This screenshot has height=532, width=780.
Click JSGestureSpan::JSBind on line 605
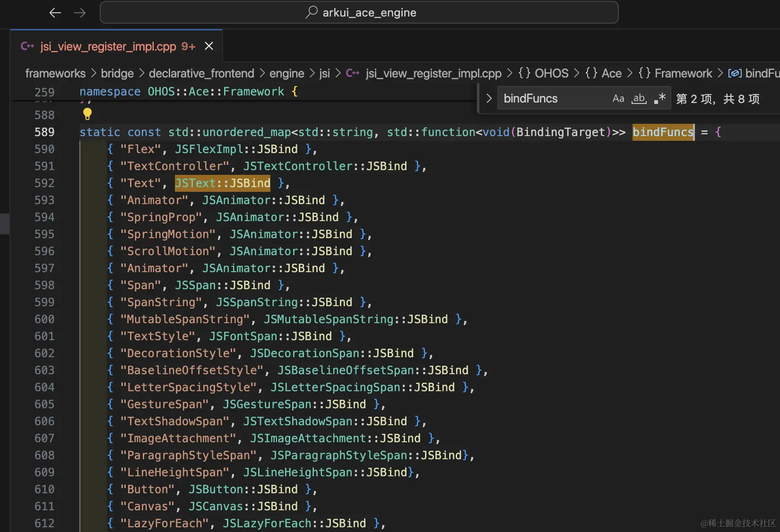pyautogui.click(x=295, y=404)
